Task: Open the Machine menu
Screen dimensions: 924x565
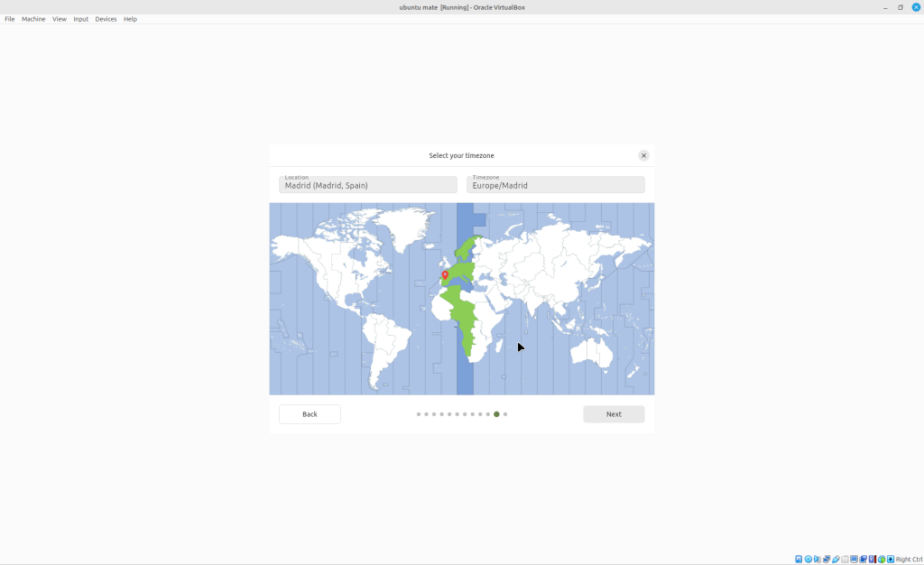Action: 33,19
